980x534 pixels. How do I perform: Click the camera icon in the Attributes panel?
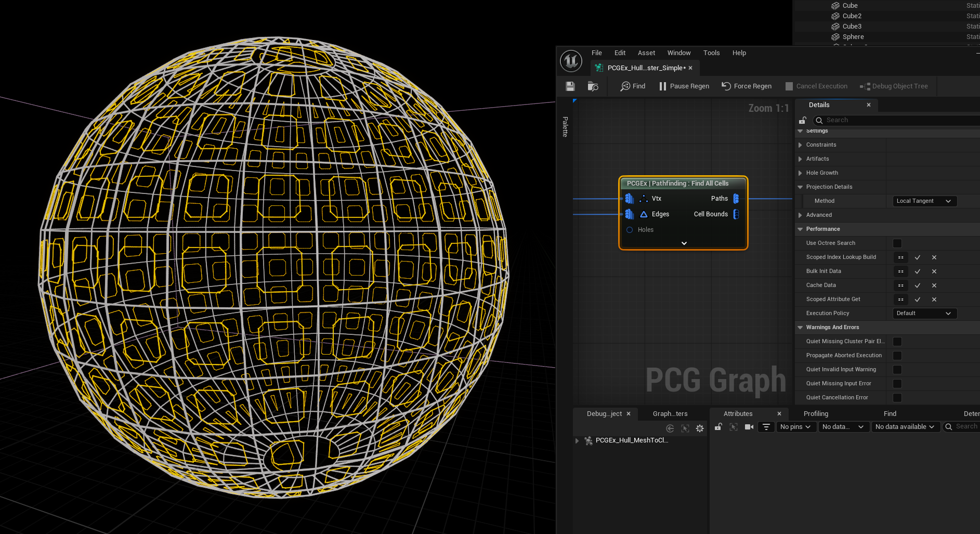749,427
